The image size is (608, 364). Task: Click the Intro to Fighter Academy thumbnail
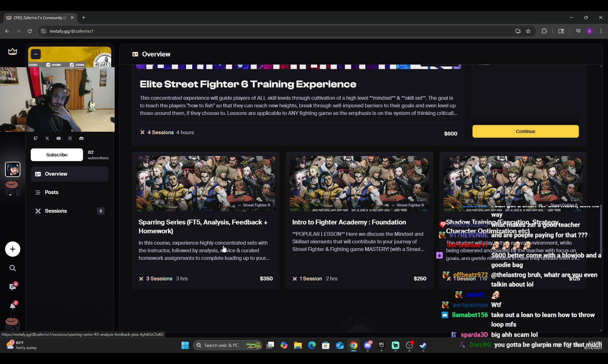pos(359,184)
